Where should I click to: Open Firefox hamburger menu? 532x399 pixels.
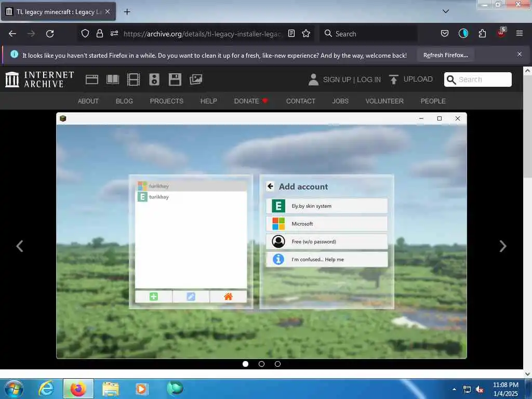pos(520,33)
